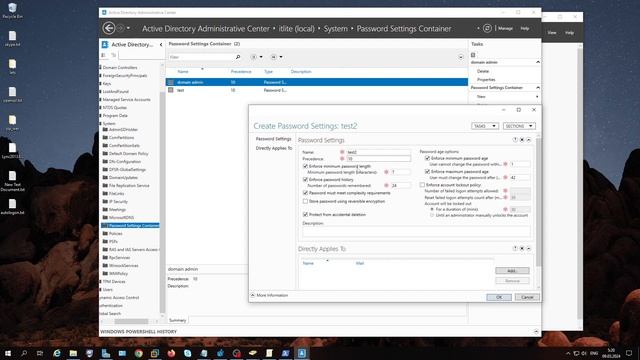640x360 pixels.
Task: Open the SECTIONS dropdown in dialog
Action: click(x=519, y=126)
